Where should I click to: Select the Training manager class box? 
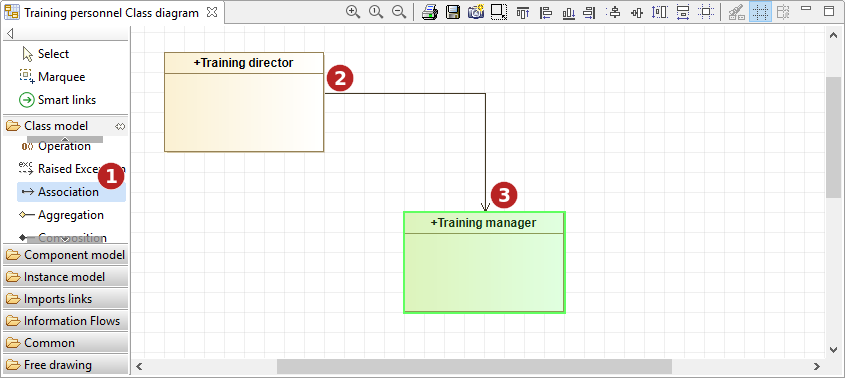point(484,262)
